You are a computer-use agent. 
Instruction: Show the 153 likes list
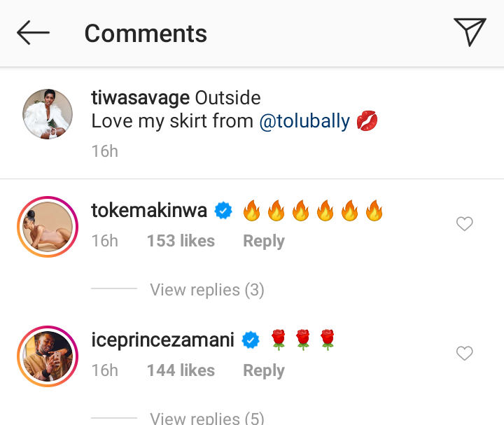(181, 241)
